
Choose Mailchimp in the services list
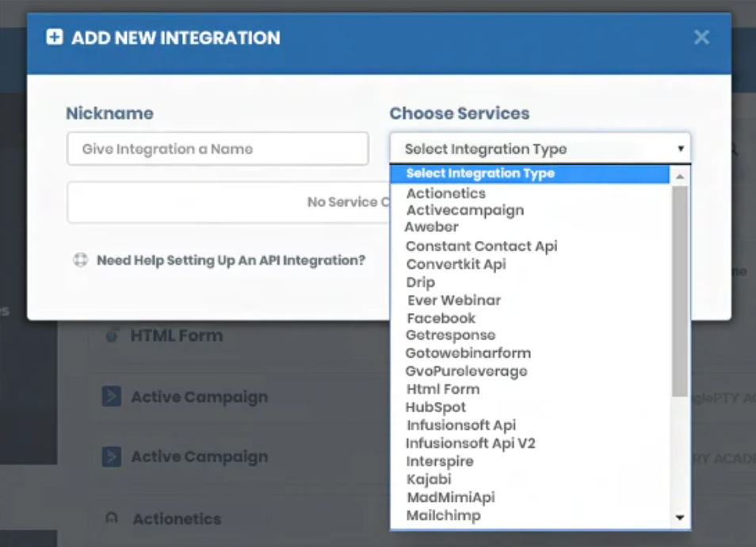444,515
